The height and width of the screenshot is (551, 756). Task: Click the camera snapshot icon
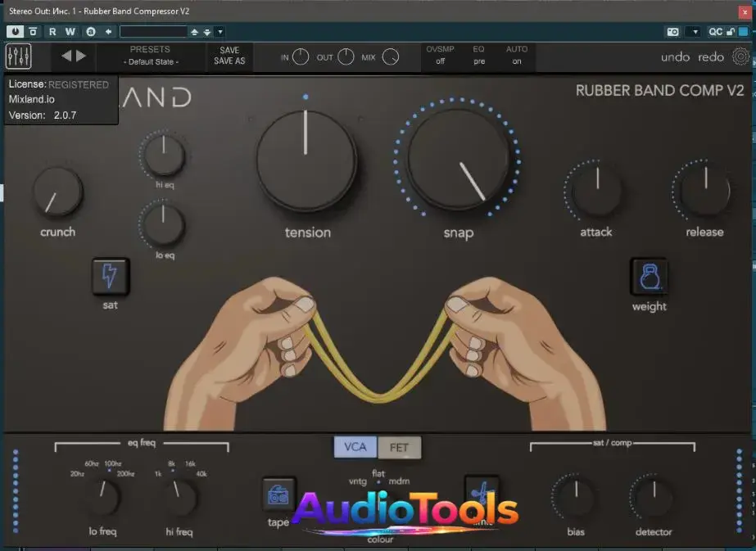(672, 31)
